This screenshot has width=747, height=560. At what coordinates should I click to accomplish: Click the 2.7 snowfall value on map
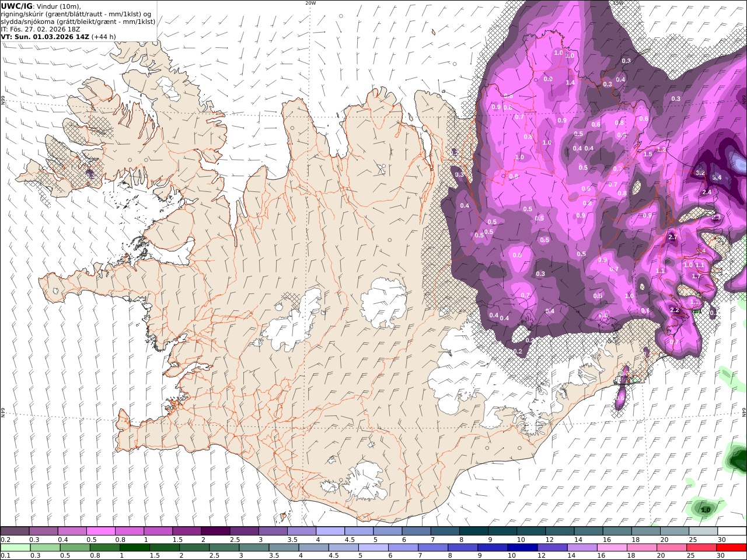point(672,237)
